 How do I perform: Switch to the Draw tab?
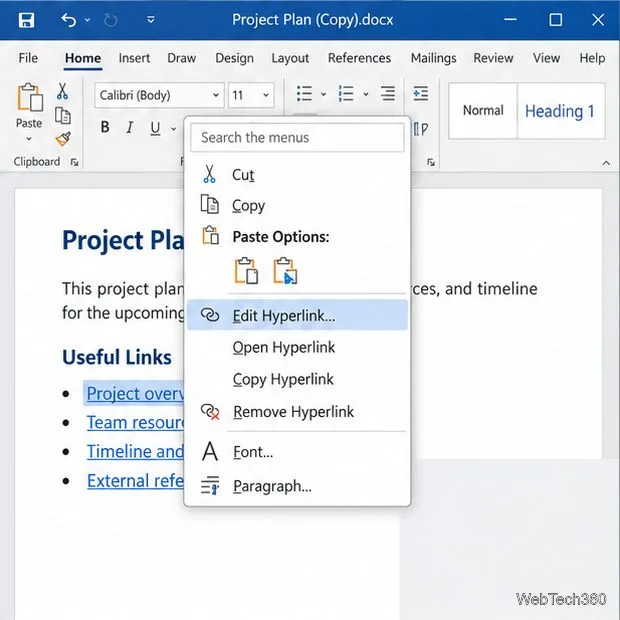181,58
